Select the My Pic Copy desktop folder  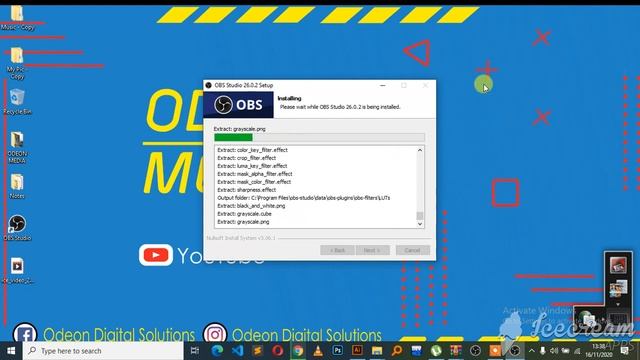(17, 63)
